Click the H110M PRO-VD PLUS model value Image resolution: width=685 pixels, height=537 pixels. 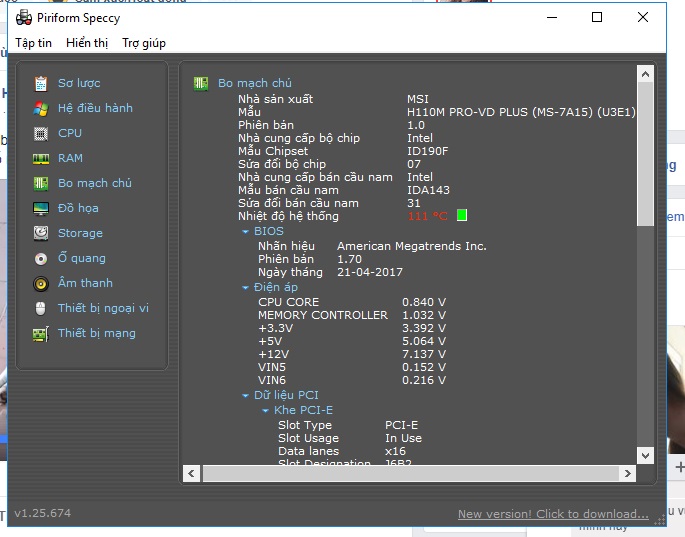coord(521,112)
